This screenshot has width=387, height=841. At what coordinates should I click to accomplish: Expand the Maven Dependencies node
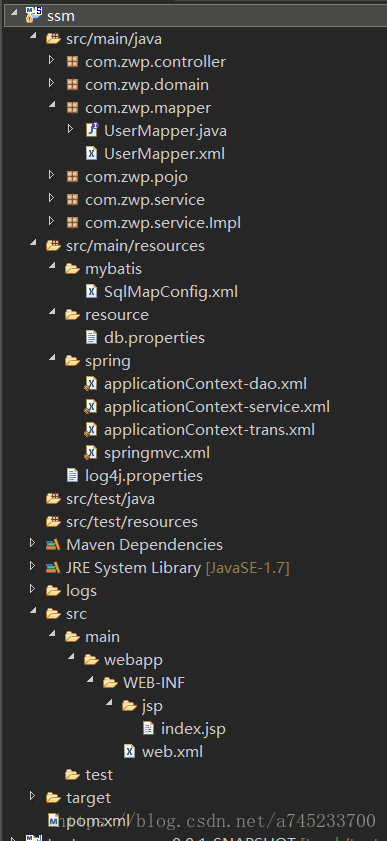coord(33,544)
